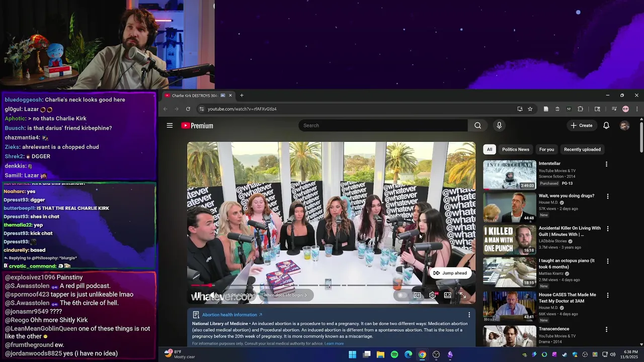Viewport: 644px width, 362px height.
Task: Toggle autoplay switch in player
Action: [x=401, y=295]
